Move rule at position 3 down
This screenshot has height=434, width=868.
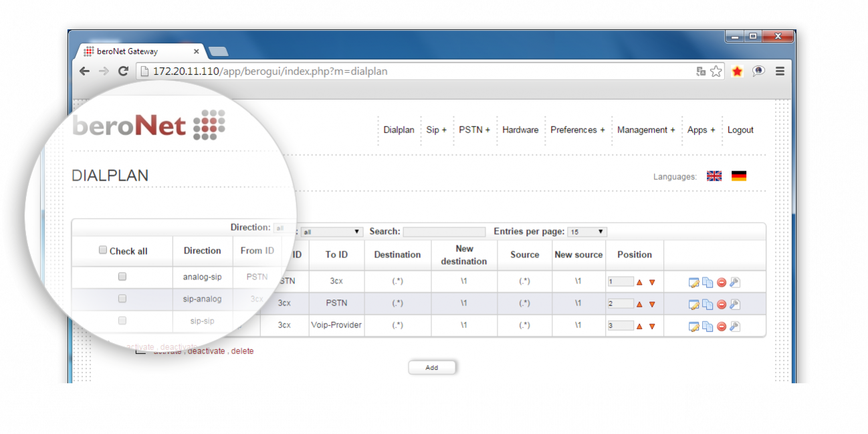(x=652, y=326)
